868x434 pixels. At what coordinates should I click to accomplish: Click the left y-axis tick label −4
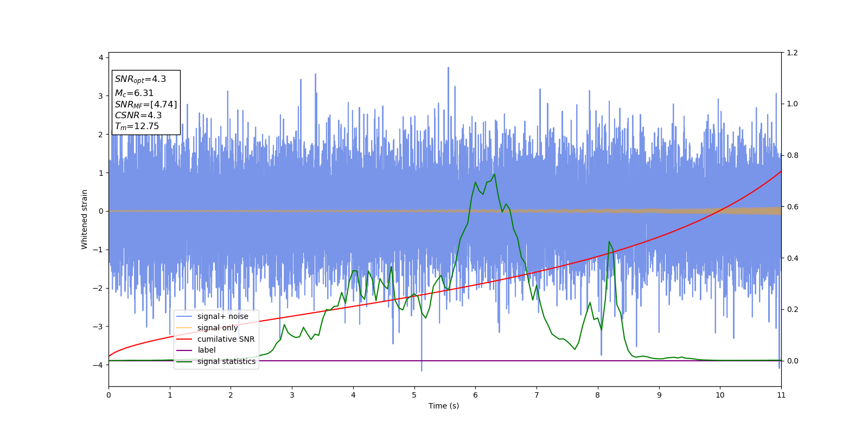tap(98, 365)
